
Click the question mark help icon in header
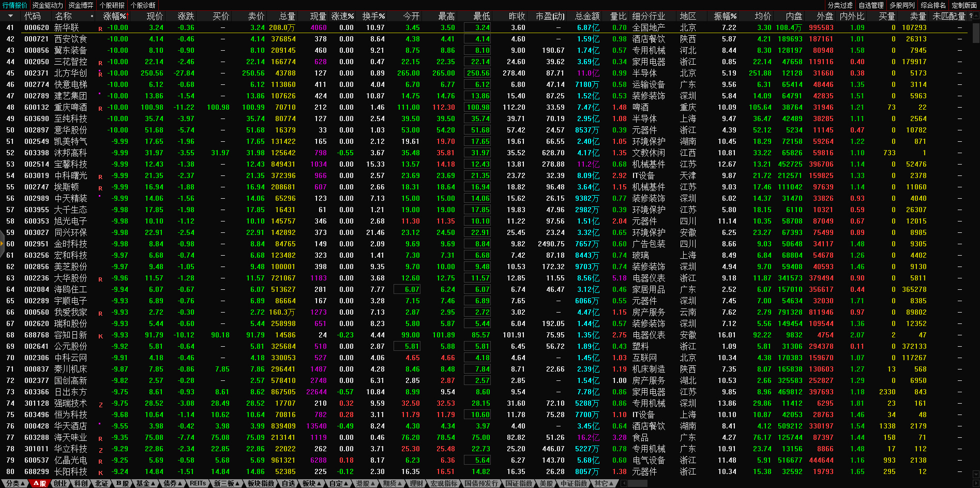(971, 16)
